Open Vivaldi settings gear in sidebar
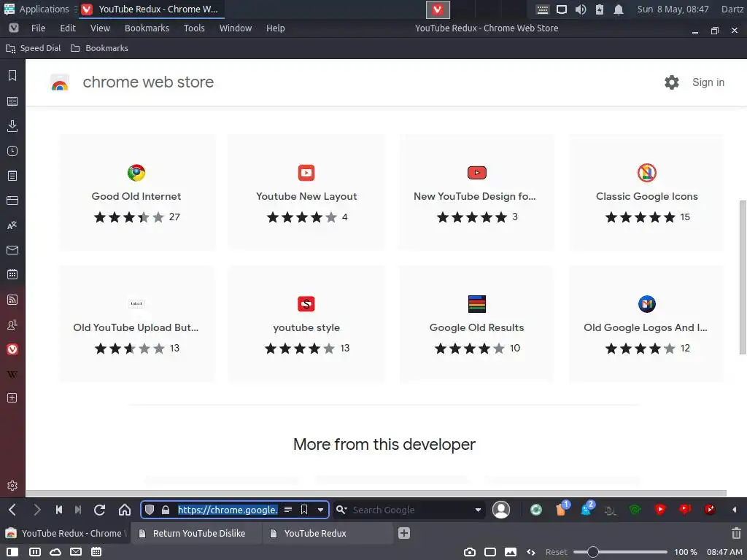The width and height of the screenshot is (747, 560). pyautogui.click(x=12, y=485)
